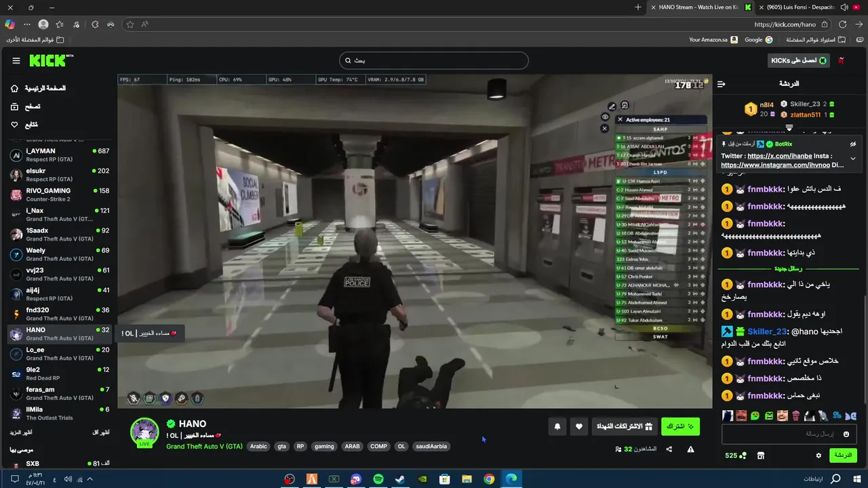Open the i_Nax channel in sidebar
Image resolution: width=868 pixels, height=488 pixels.
tap(58, 214)
